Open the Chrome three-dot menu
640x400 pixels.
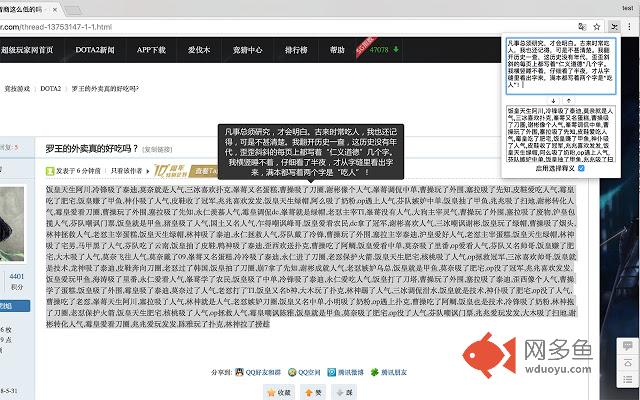629,27
